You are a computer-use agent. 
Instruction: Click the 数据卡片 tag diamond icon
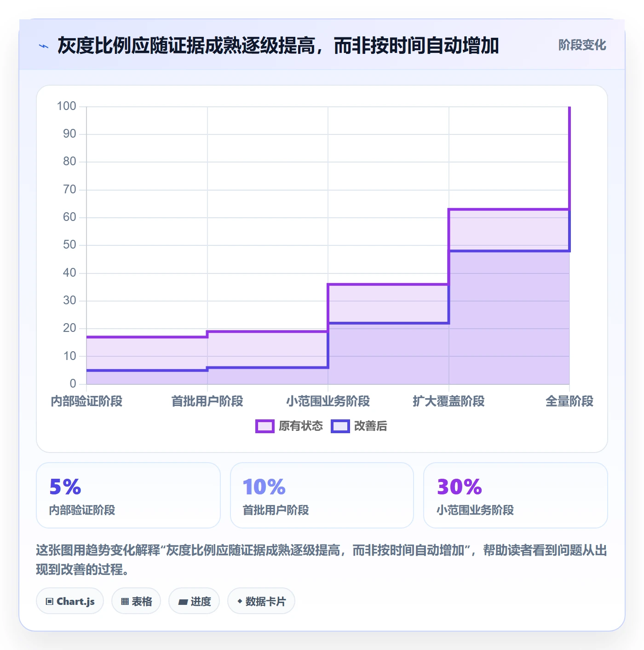pos(240,601)
